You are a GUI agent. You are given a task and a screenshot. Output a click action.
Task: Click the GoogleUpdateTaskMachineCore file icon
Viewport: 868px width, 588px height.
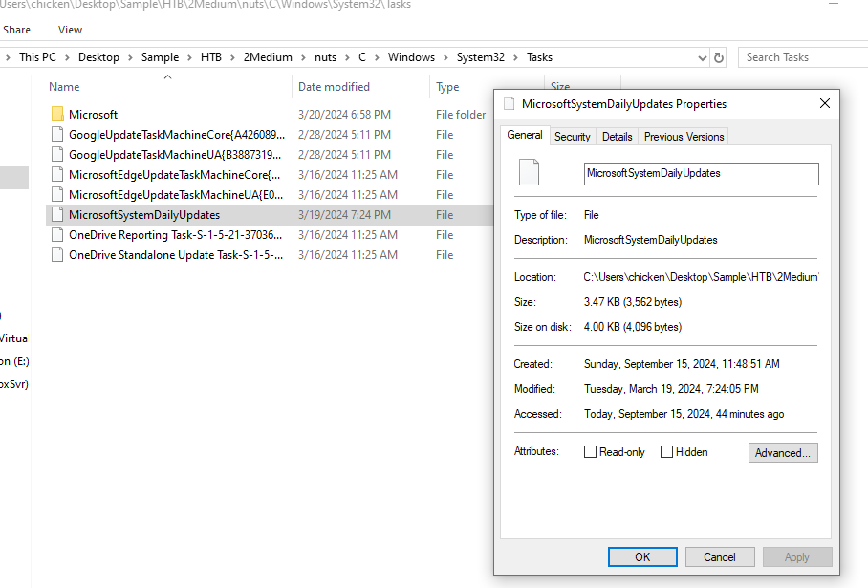pyautogui.click(x=57, y=135)
